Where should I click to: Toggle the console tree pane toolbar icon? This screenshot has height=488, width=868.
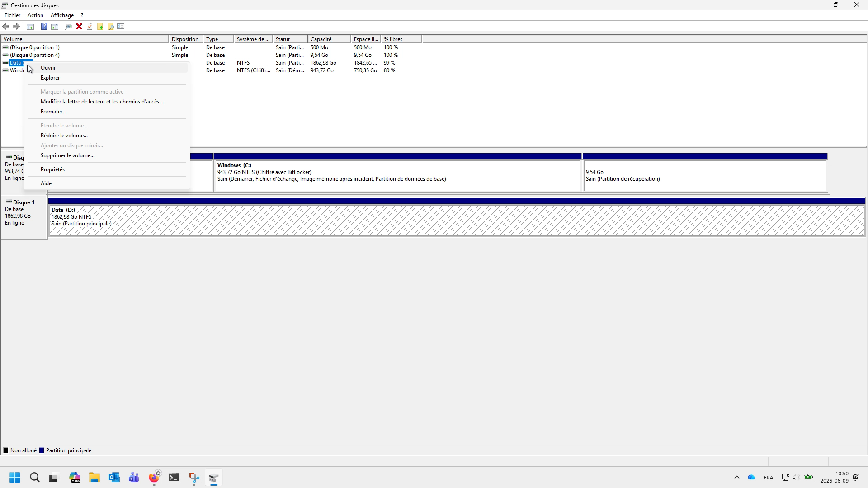pyautogui.click(x=30, y=27)
